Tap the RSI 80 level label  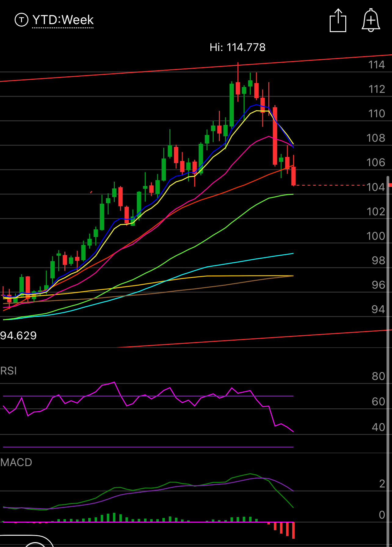pyautogui.click(x=378, y=376)
